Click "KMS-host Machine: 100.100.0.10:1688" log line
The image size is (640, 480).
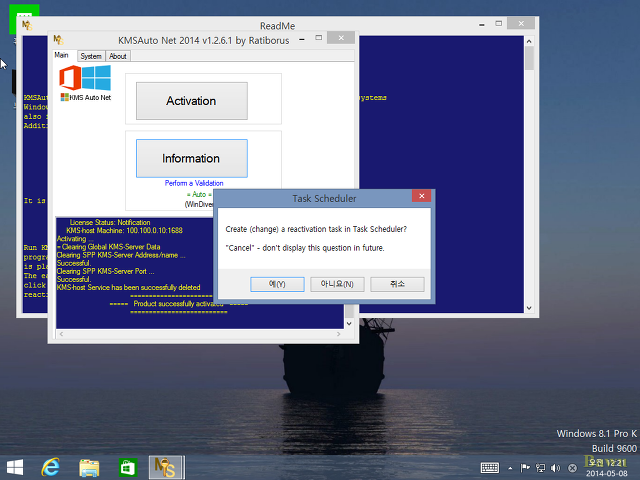click(124, 231)
